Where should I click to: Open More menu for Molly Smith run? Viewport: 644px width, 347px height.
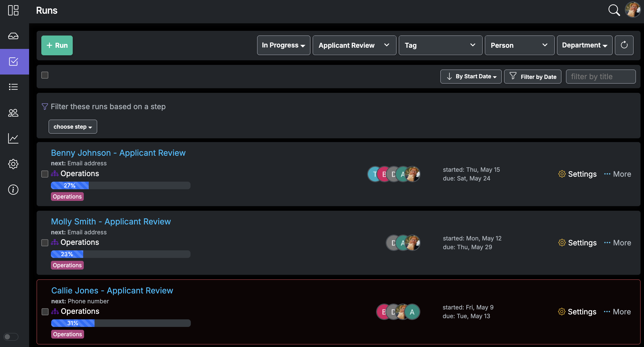click(x=617, y=243)
